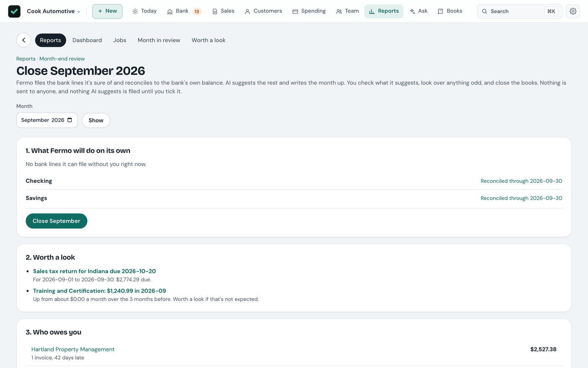The height and width of the screenshot is (368, 588).
Task: Click the Fermo green checkmark logo
Action: (14, 11)
